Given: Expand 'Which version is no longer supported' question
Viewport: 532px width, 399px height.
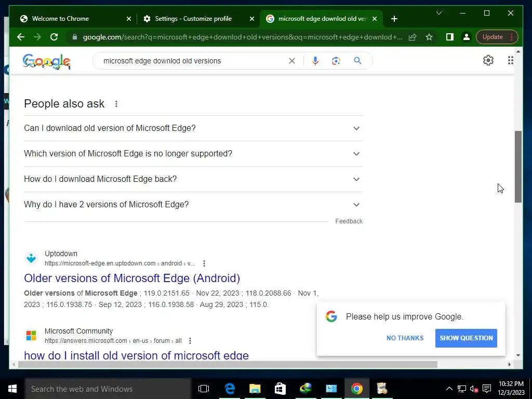Looking at the screenshot, I should [x=193, y=154].
